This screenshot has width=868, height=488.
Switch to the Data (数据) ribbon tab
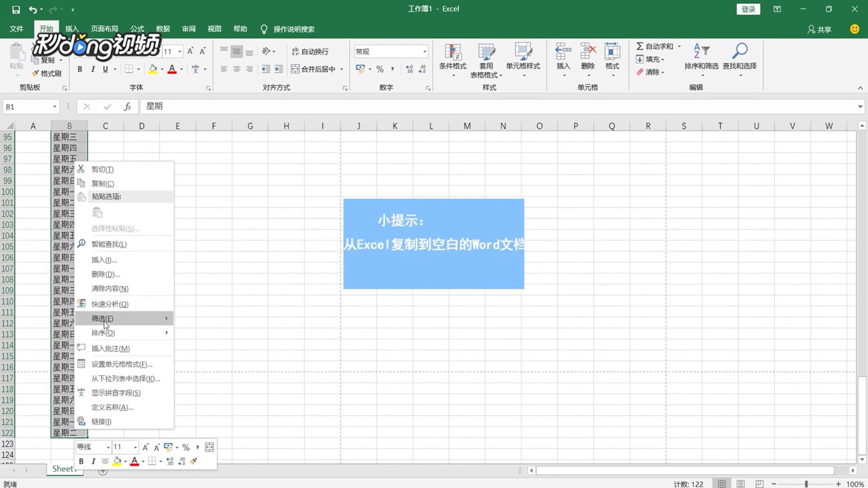[x=163, y=29]
